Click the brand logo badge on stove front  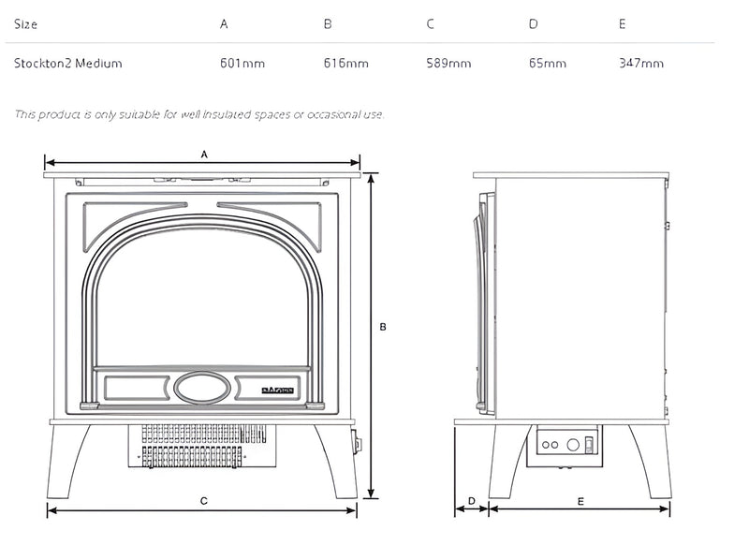[277, 386]
